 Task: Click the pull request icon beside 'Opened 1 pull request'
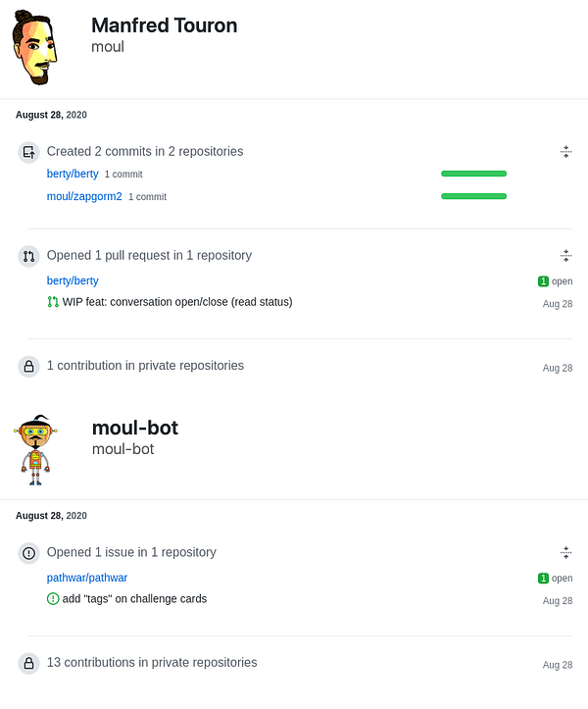click(x=28, y=256)
